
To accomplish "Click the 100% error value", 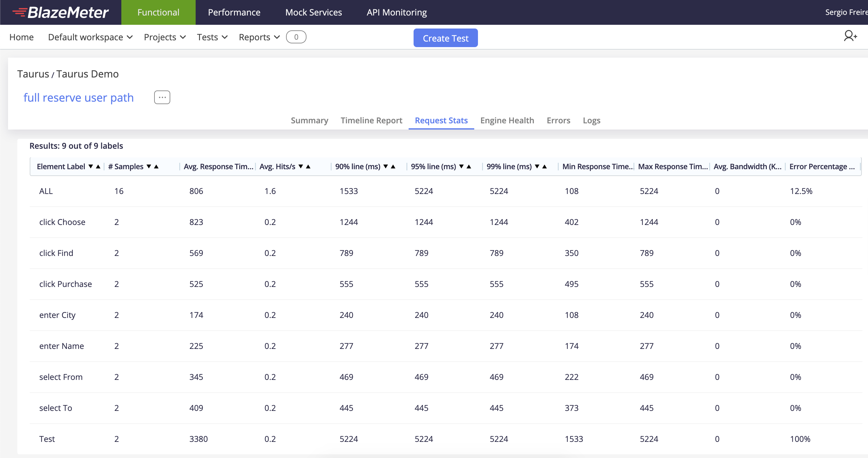I will tap(800, 439).
